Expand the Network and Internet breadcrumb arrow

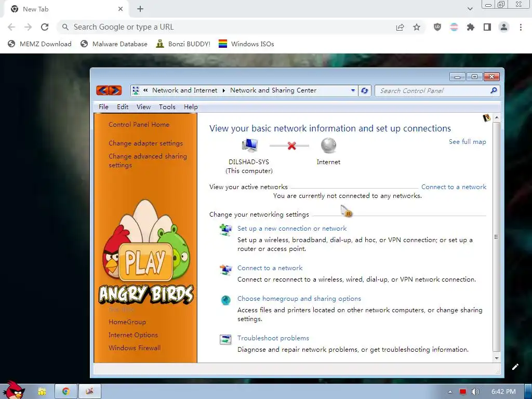point(223,90)
